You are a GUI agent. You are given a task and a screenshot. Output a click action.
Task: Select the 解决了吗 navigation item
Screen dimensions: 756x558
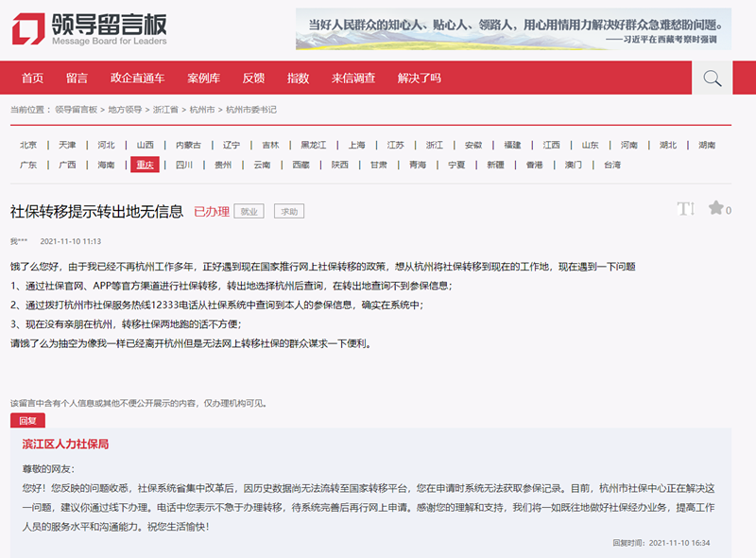point(420,78)
